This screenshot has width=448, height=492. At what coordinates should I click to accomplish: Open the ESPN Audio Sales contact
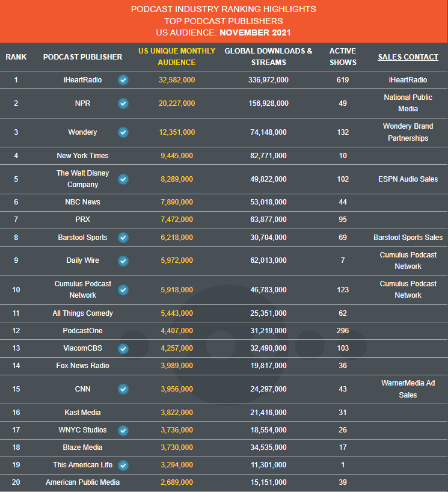tap(408, 179)
